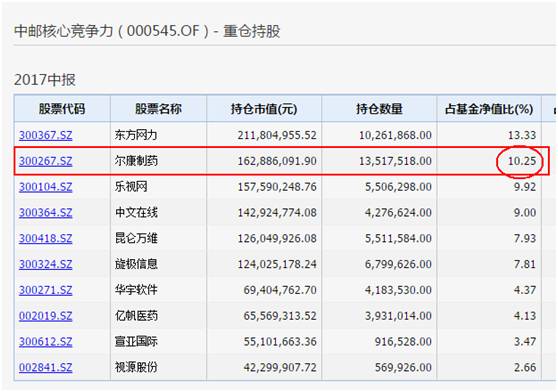Click net value ratio 10.25
The image size is (558, 392).
(x=522, y=161)
